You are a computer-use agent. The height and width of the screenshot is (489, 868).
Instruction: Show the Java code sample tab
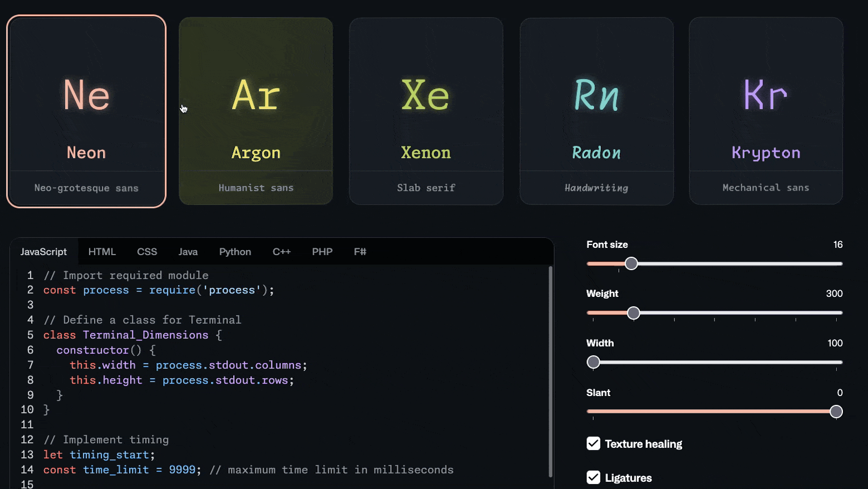(188, 252)
